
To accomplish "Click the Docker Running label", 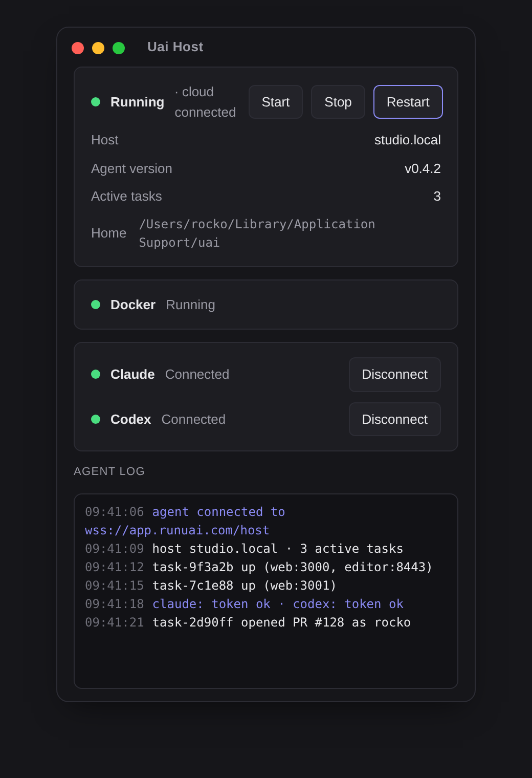I will coord(190,305).
